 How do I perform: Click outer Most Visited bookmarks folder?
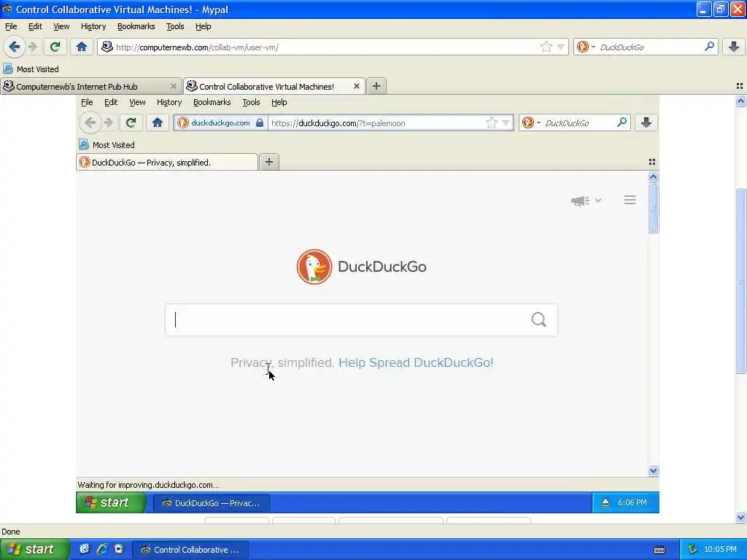31,69
